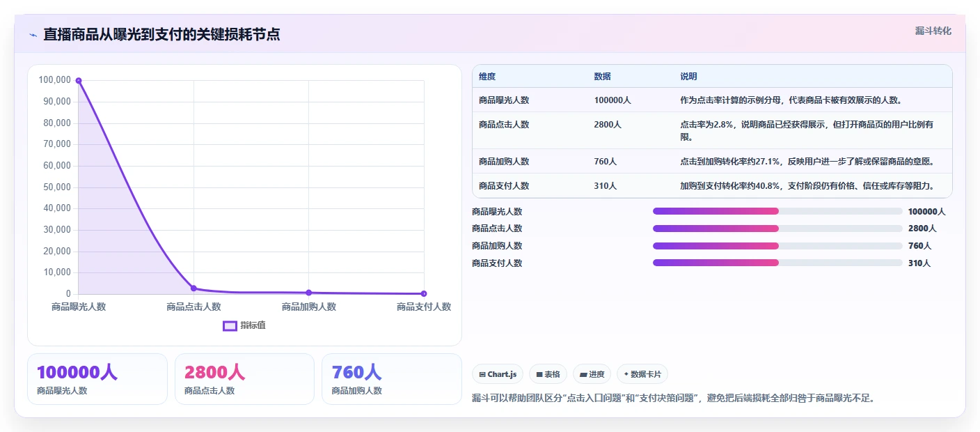Click the chart data point at 商品加购人数

coord(308,293)
